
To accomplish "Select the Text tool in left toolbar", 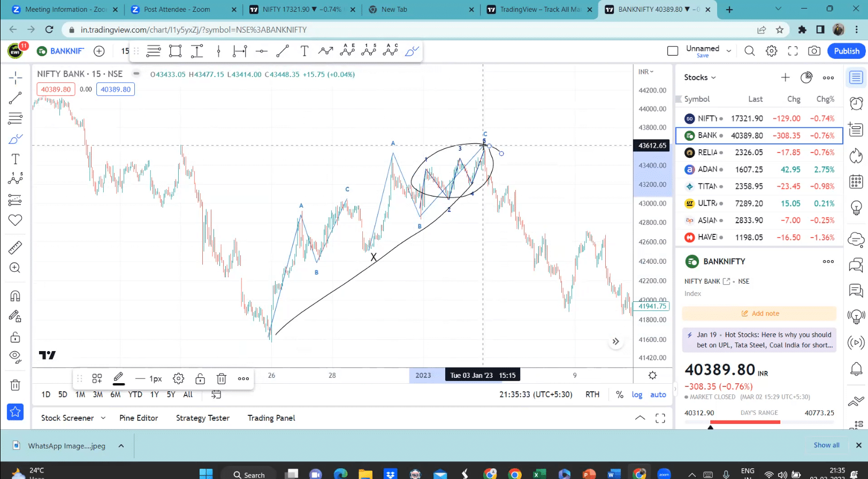I will [15, 159].
